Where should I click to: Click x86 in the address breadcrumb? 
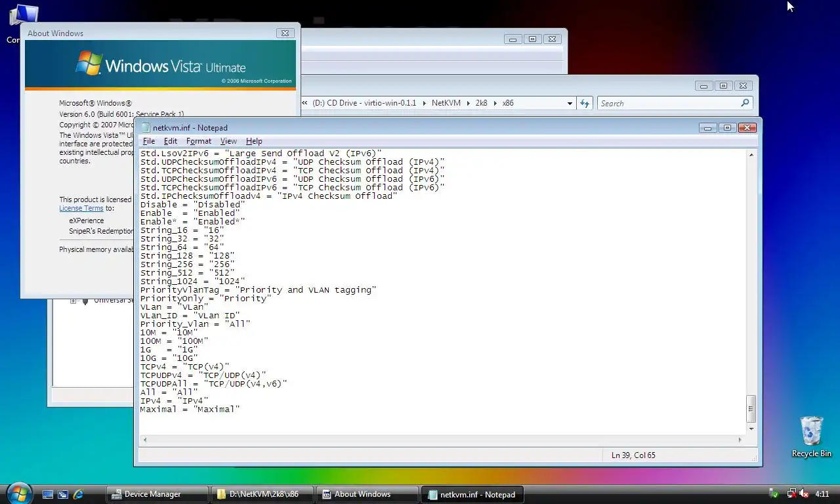[508, 103]
